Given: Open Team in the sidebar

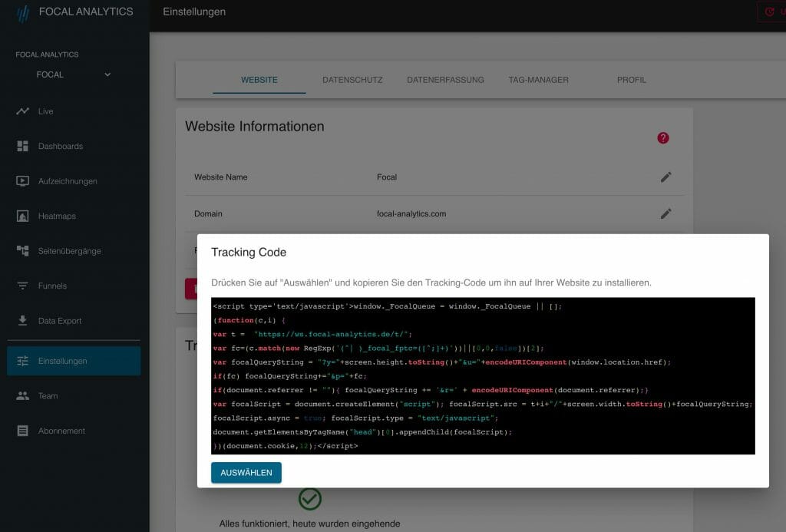Looking at the screenshot, I should point(74,395).
